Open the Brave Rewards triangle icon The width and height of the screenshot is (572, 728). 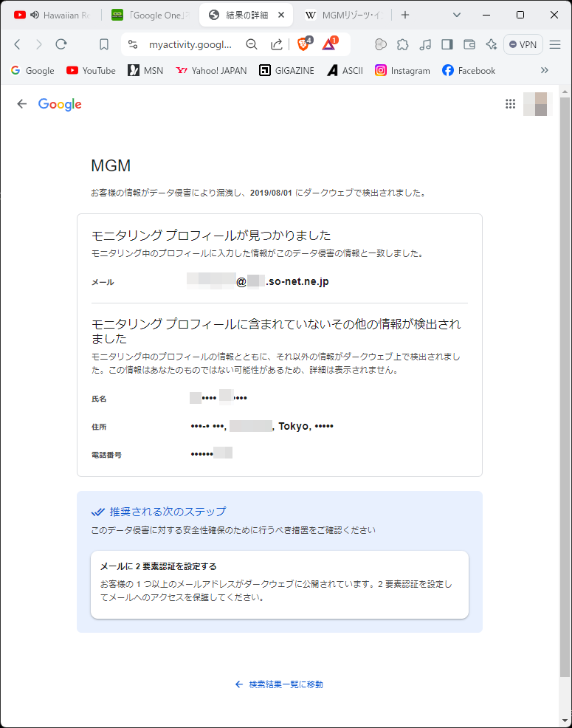point(330,44)
